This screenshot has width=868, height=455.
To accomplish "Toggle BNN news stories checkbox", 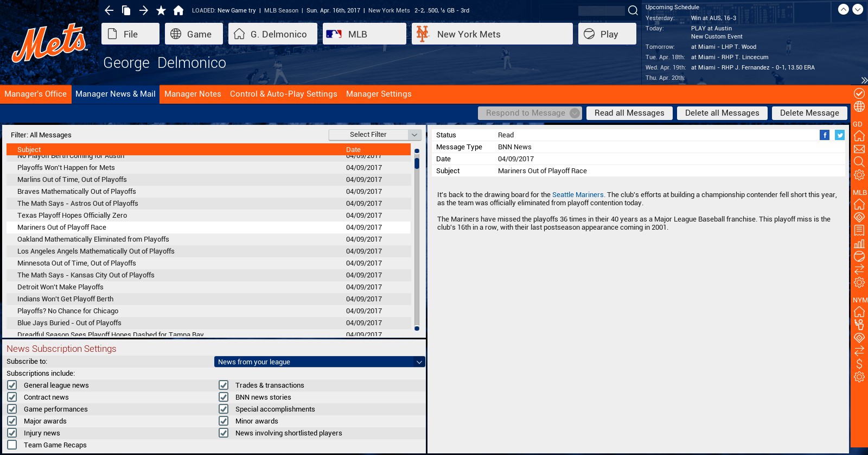I will [x=224, y=397].
